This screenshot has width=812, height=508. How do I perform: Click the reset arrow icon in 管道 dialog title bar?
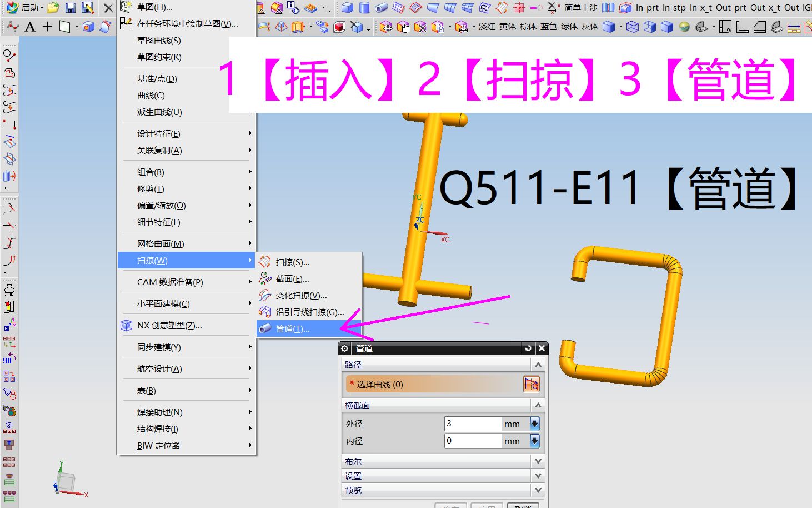tap(528, 348)
